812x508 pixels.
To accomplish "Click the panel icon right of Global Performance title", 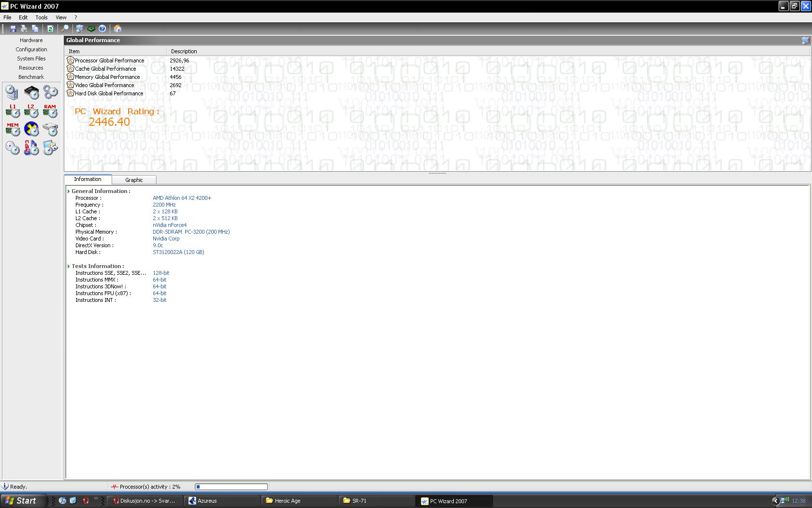I will point(805,40).
